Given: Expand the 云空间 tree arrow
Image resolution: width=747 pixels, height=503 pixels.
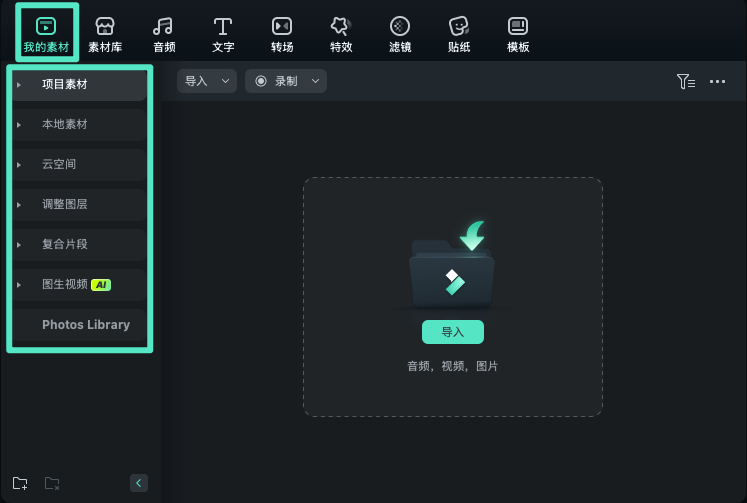Looking at the screenshot, I should (x=19, y=165).
